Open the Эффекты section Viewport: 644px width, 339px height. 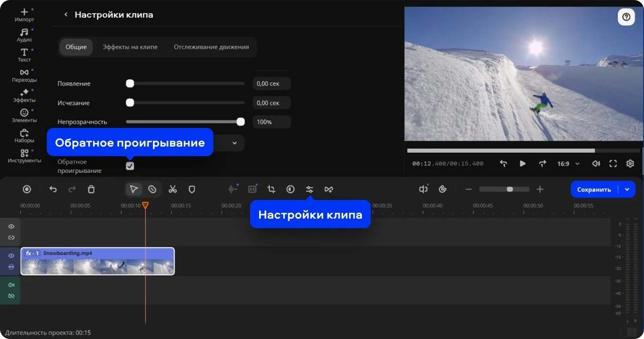point(24,96)
